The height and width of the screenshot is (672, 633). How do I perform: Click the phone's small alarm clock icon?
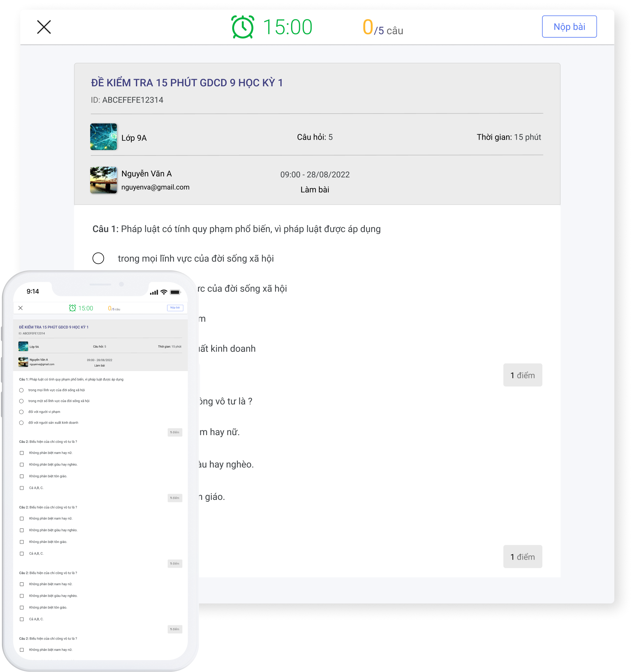click(x=72, y=308)
